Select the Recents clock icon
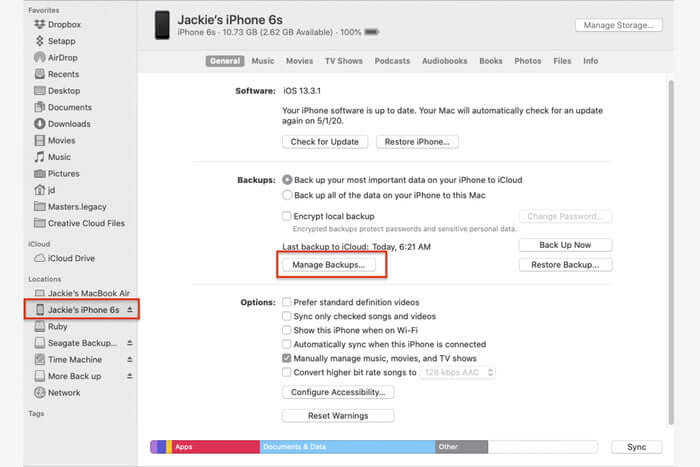 pos(40,74)
